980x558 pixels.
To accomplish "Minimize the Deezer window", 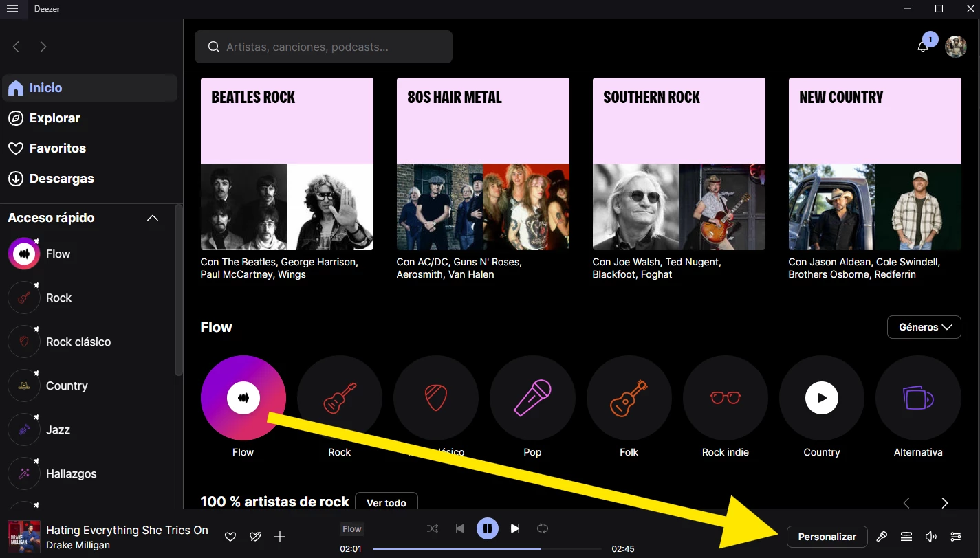I will coord(908,8).
